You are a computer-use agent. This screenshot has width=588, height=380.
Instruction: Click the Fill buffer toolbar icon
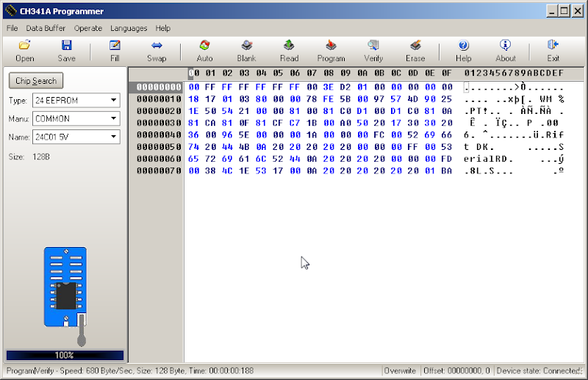click(x=115, y=51)
